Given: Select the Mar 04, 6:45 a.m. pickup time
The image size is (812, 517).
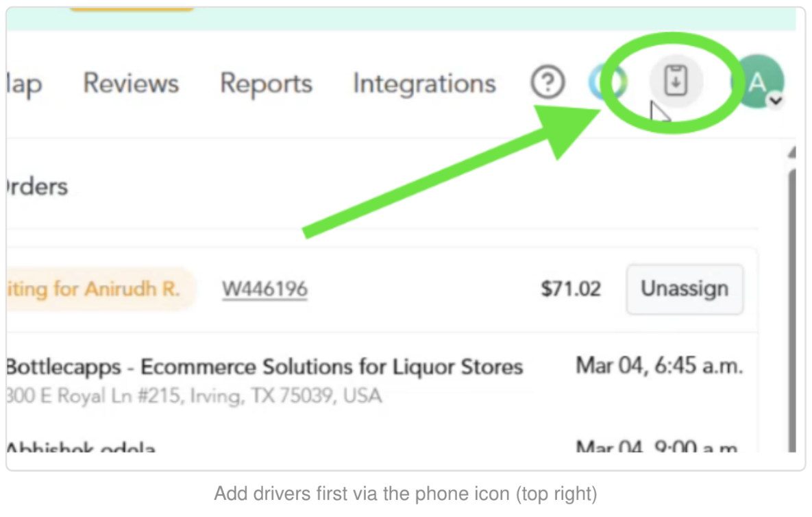Looking at the screenshot, I should click(659, 365).
